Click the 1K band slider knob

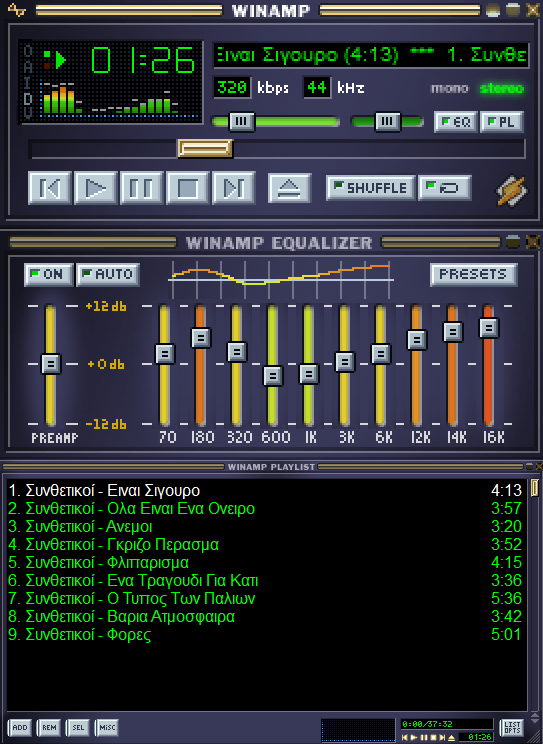(309, 374)
